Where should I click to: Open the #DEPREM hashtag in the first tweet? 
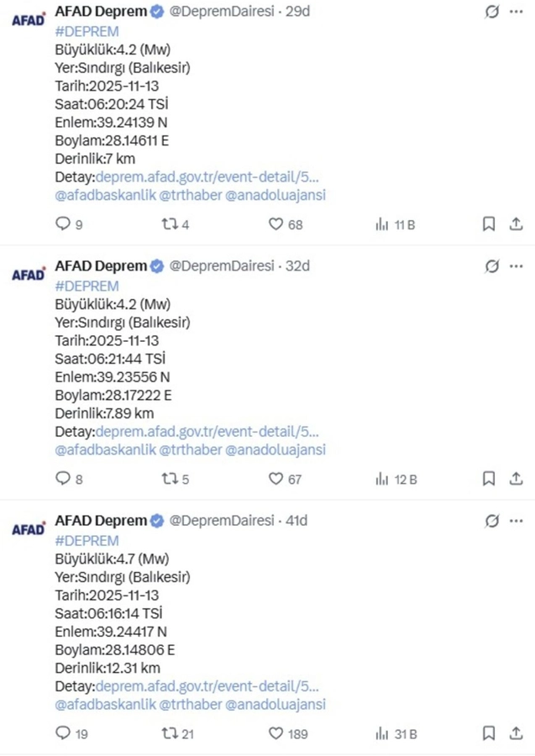87,31
